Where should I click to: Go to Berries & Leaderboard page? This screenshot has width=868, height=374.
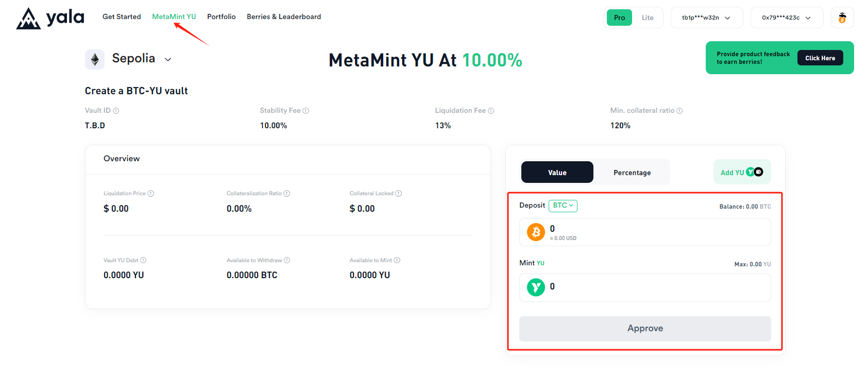coord(284,16)
